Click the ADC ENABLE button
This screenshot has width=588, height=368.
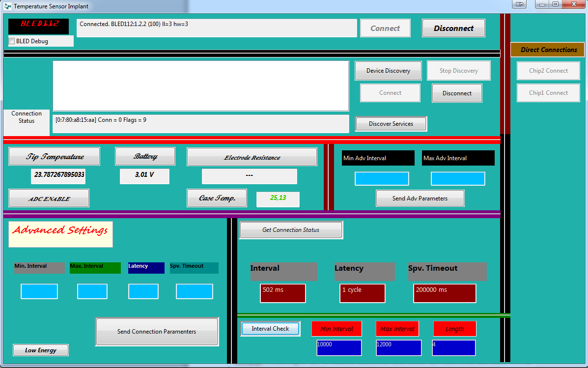click(49, 198)
